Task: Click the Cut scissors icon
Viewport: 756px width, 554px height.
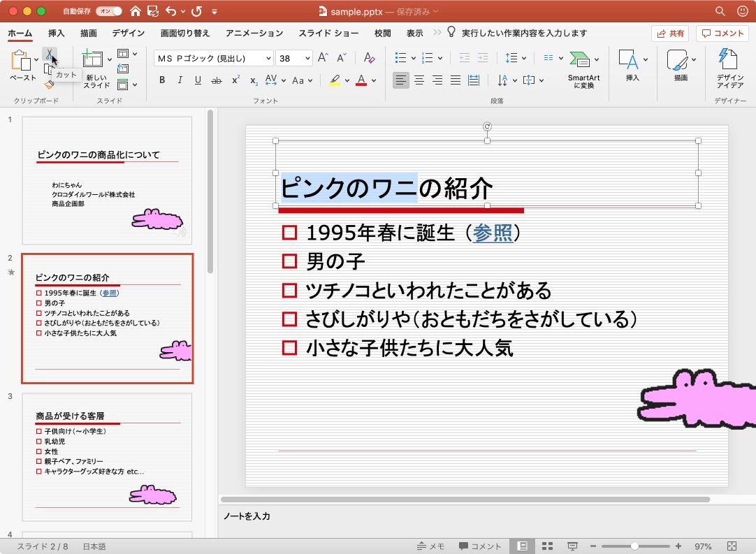Action: [x=49, y=54]
